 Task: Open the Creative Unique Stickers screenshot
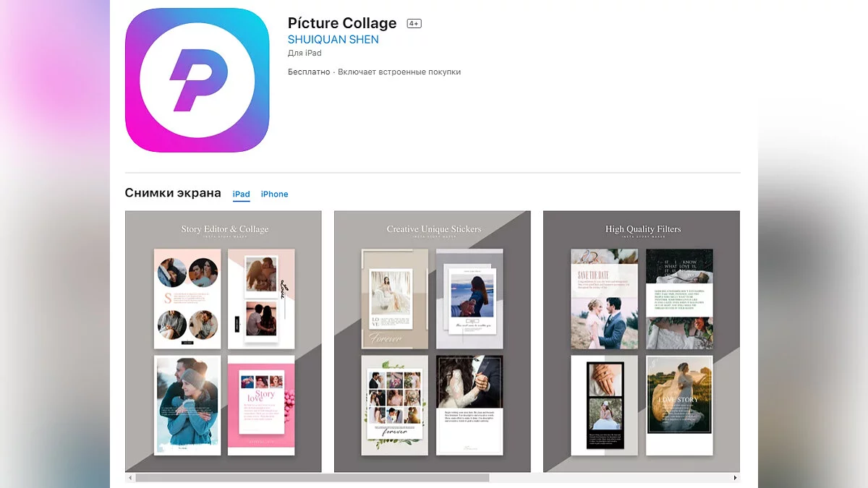tap(433, 341)
